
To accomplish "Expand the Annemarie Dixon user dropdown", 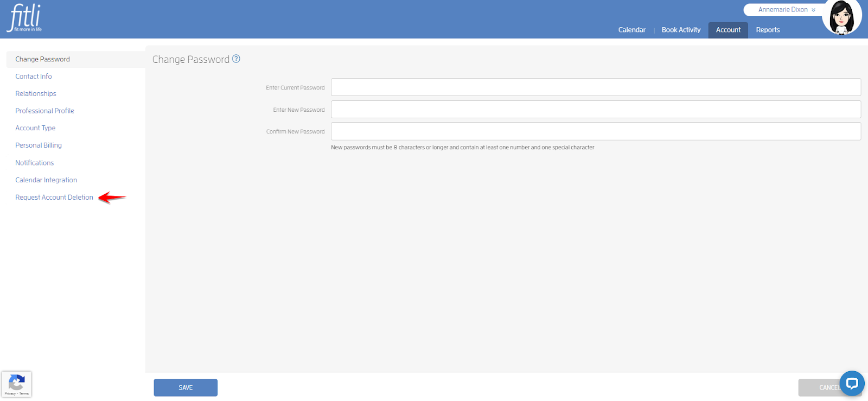I will tap(786, 10).
